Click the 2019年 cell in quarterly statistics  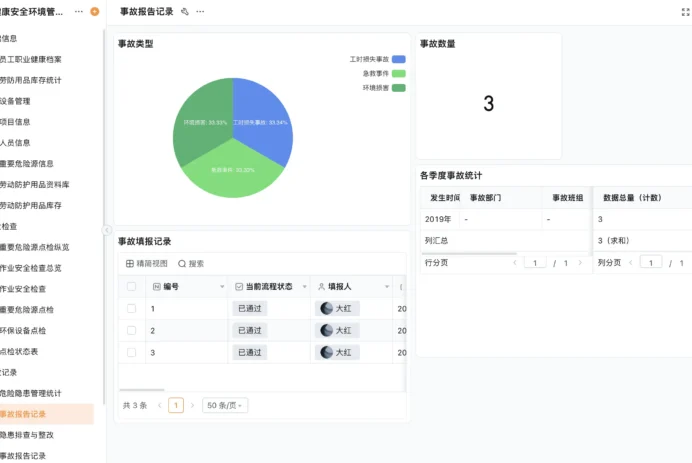[x=438, y=219]
